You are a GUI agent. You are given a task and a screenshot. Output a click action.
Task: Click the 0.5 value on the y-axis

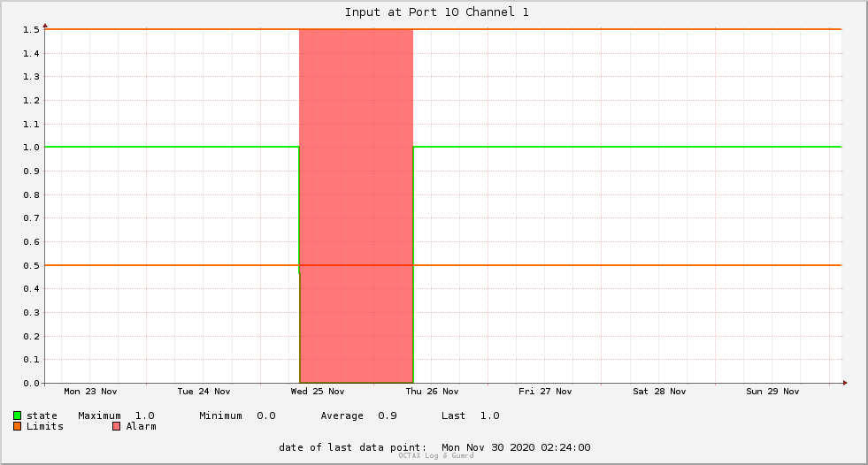[31, 265]
